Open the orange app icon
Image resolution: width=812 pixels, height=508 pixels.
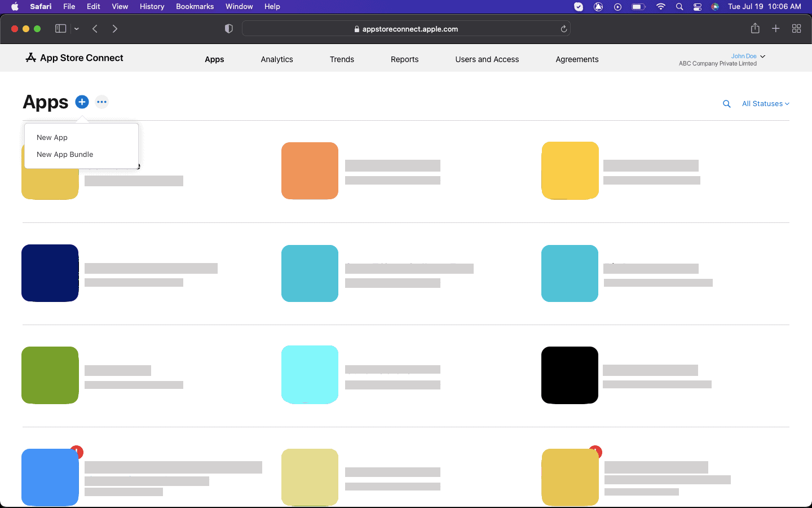click(x=310, y=170)
